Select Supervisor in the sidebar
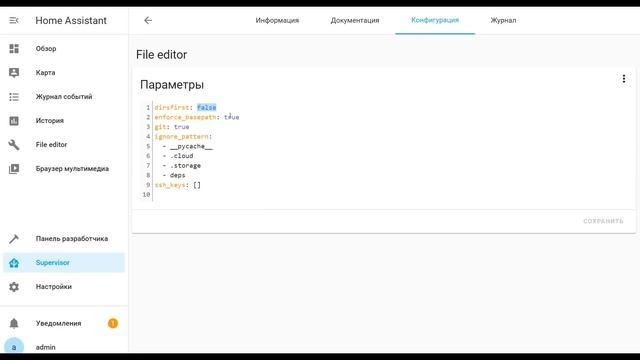Screen dimensions: 640x360 tap(64, 263)
